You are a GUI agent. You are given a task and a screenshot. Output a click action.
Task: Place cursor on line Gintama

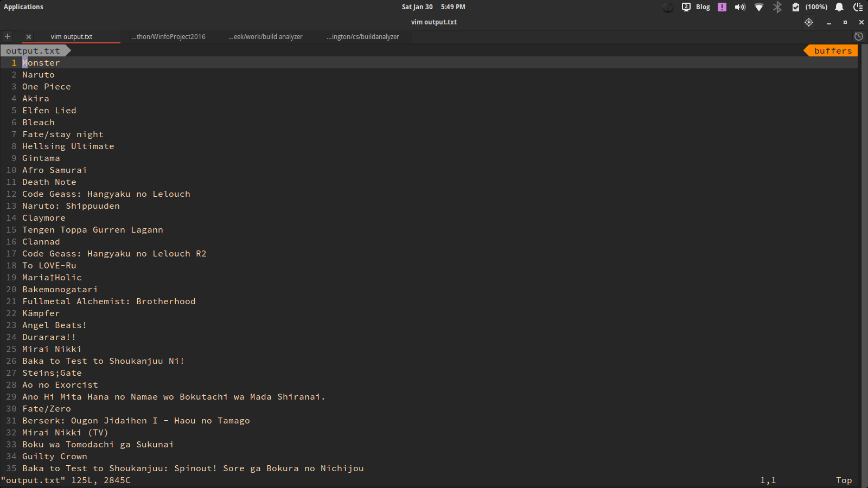41,158
